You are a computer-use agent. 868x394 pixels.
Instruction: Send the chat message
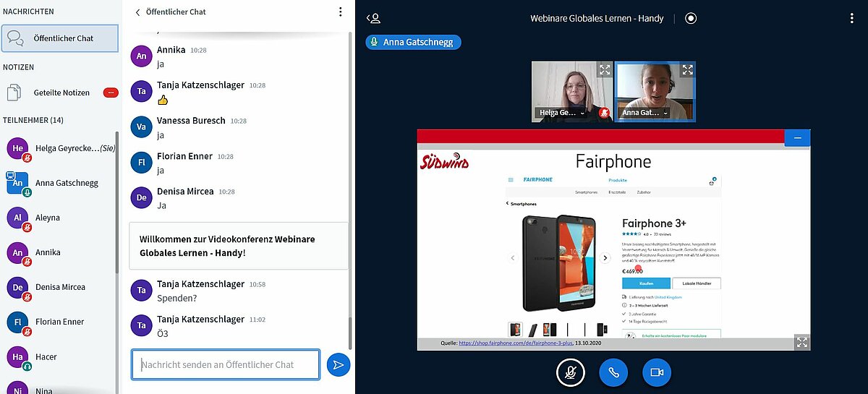[338, 365]
